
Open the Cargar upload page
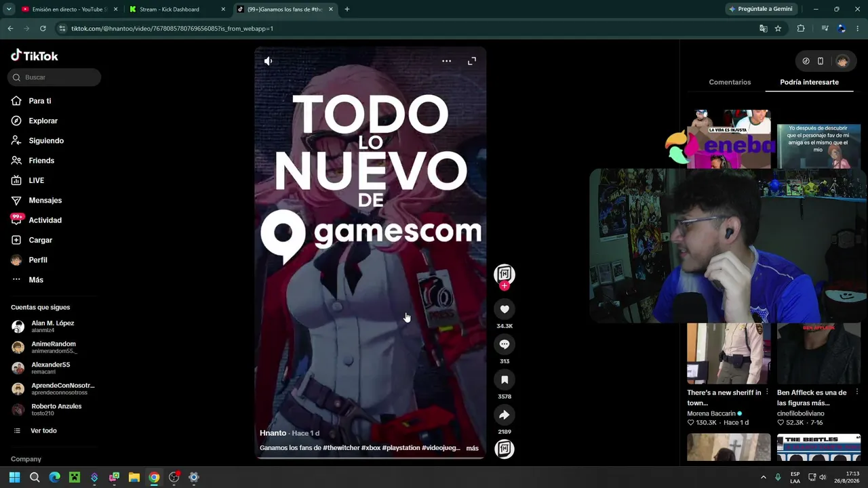tap(32, 240)
